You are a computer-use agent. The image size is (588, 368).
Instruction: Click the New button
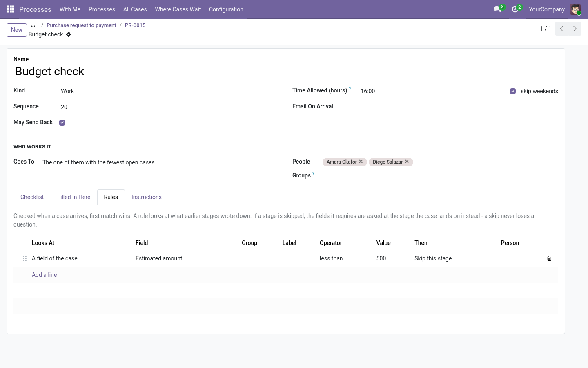(x=17, y=30)
